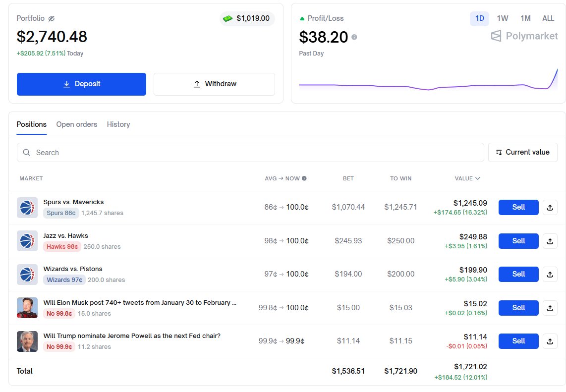Open the Current value sort dropdown
Image resolution: width=566 pixels, height=392 pixels.
(x=523, y=152)
